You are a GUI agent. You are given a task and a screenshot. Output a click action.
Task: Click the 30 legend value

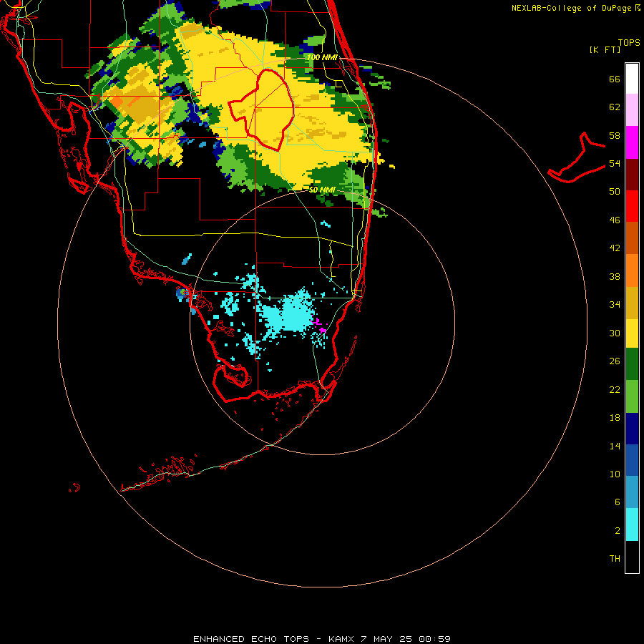(x=615, y=333)
